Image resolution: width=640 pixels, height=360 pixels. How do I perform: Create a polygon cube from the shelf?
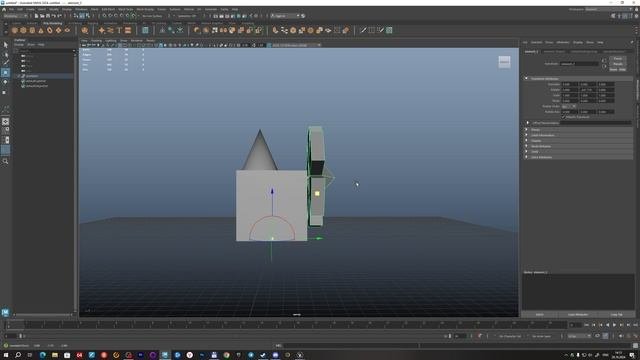tap(23, 30)
